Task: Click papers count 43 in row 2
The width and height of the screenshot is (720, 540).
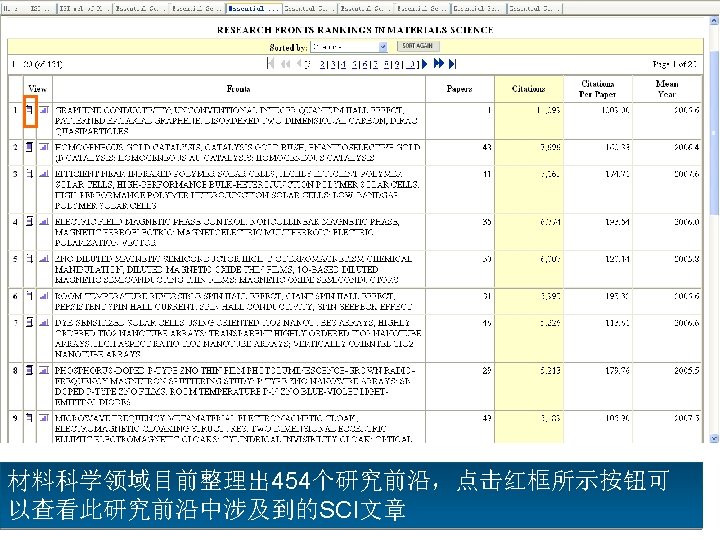Action: click(x=487, y=147)
